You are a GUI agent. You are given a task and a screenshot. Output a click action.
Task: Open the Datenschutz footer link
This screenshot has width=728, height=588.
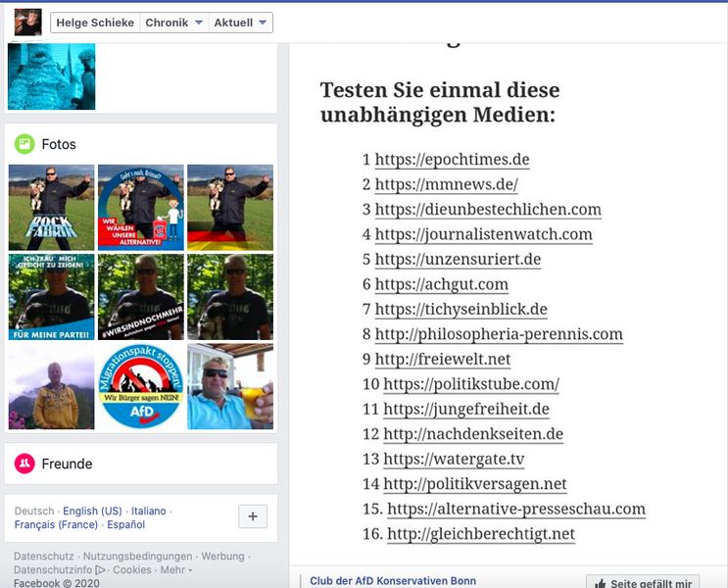pos(44,557)
